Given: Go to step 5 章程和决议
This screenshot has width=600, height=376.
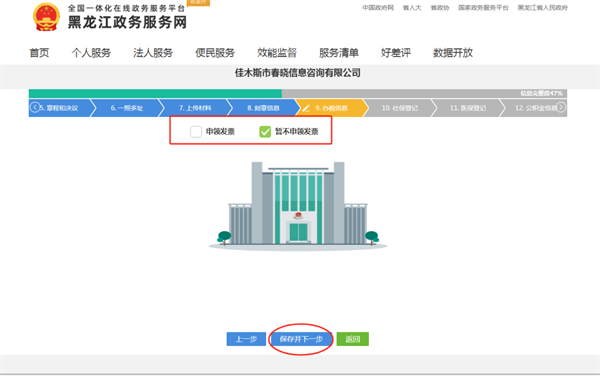Looking at the screenshot, I should point(61,108).
